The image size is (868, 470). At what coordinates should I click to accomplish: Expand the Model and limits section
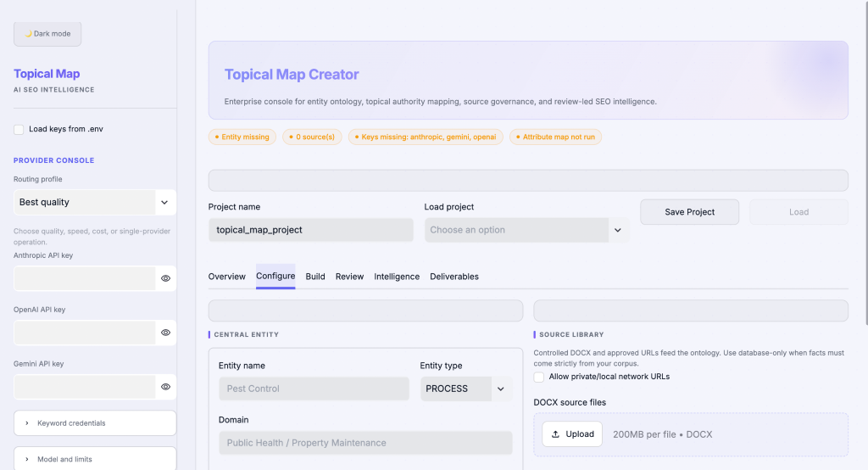tap(95, 459)
